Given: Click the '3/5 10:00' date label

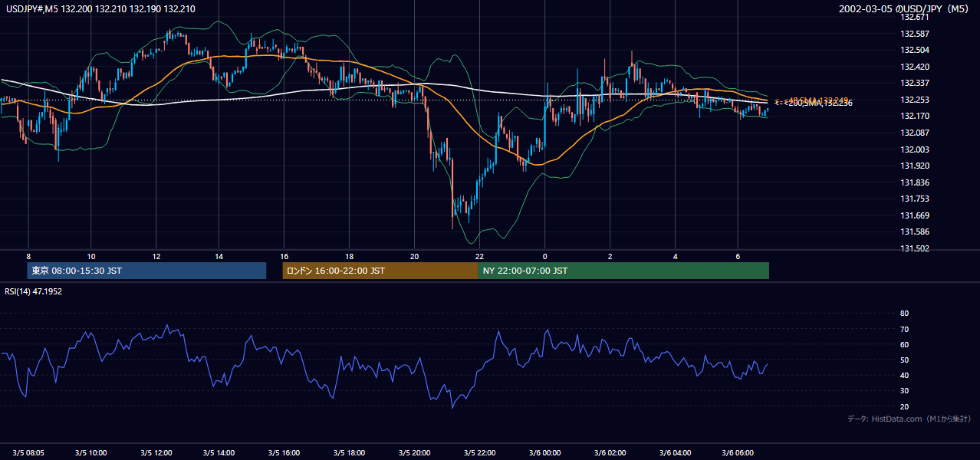Looking at the screenshot, I should [91, 452].
